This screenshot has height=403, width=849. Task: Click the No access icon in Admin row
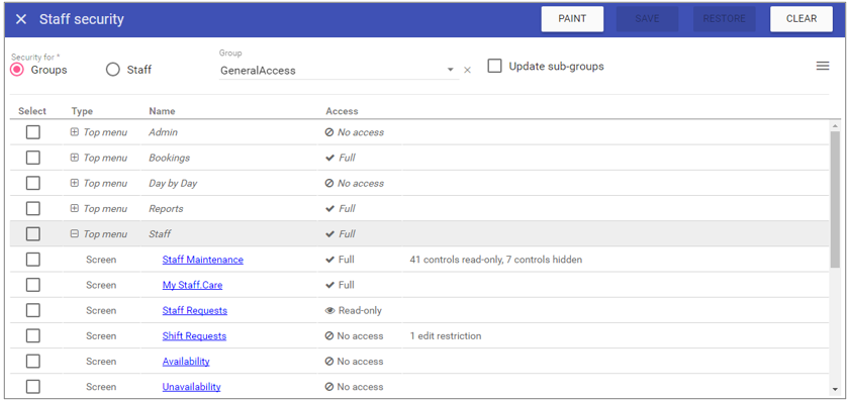[330, 132]
